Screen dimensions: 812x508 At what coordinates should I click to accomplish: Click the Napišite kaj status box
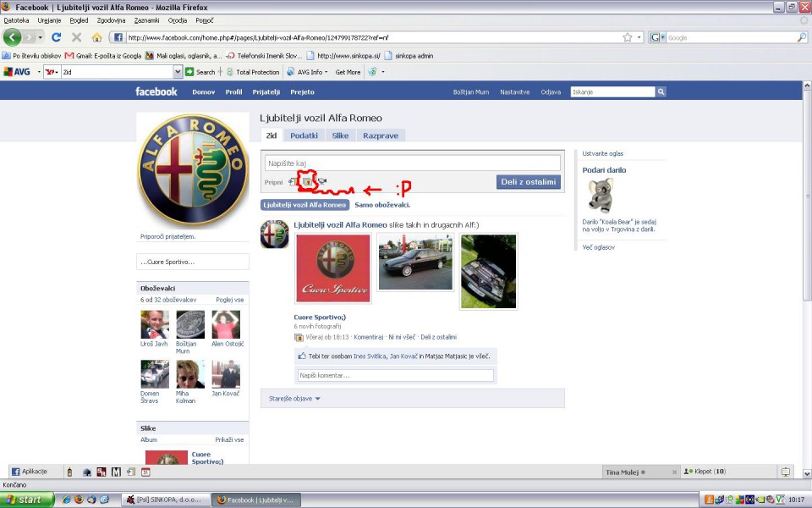tap(412, 163)
